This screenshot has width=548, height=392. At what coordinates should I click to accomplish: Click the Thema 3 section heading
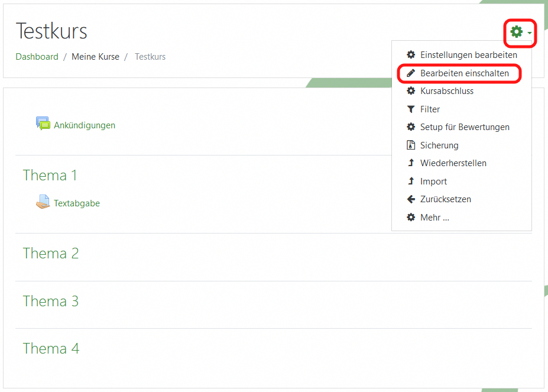point(51,302)
